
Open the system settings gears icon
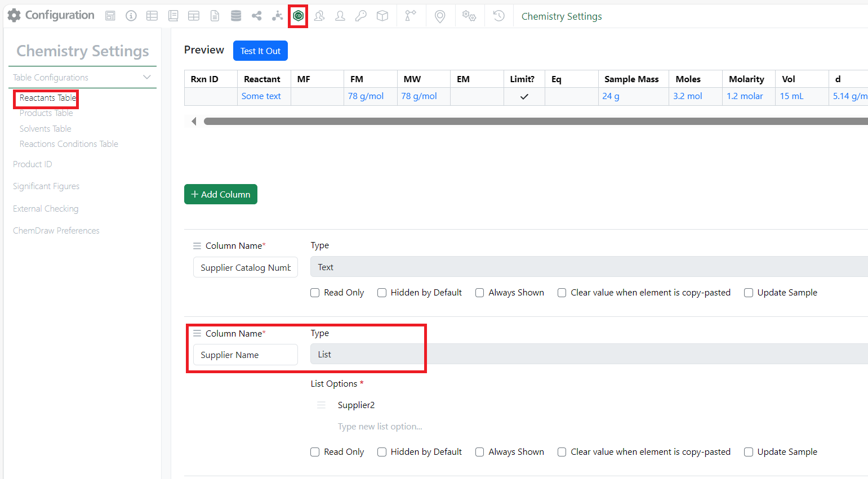pyautogui.click(x=469, y=15)
